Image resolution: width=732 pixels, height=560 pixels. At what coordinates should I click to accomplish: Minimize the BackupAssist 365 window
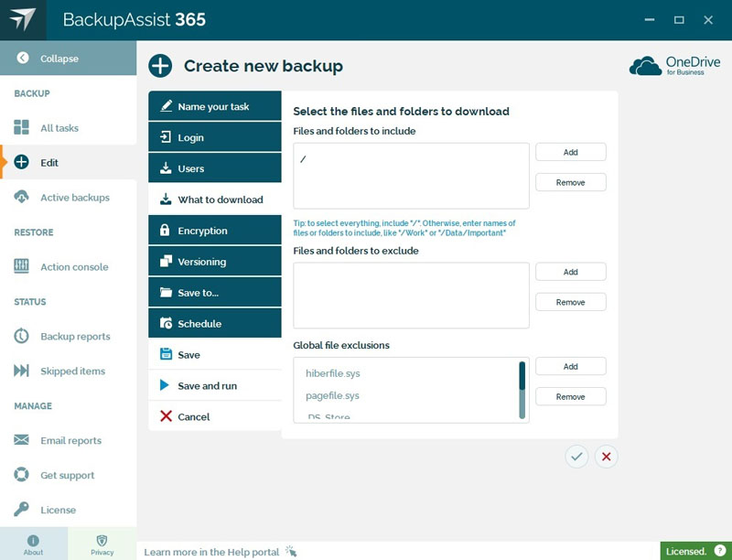(x=650, y=19)
